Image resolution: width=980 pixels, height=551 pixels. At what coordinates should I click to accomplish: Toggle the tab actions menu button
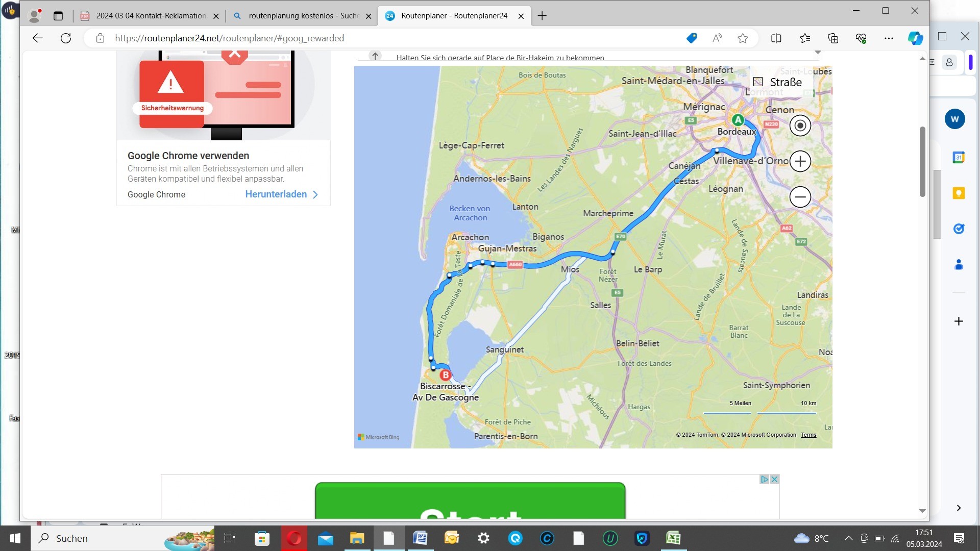(x=58, y=16)
